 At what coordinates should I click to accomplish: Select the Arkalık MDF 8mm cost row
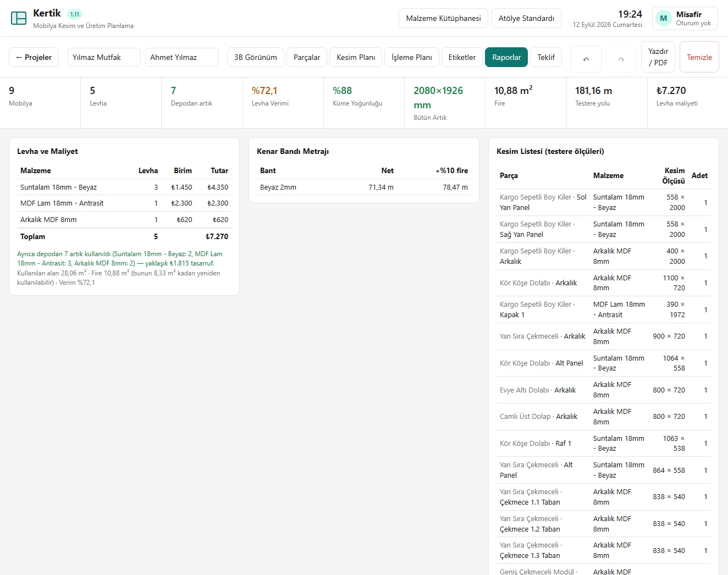pyautogui.click(x=124, y=220)
